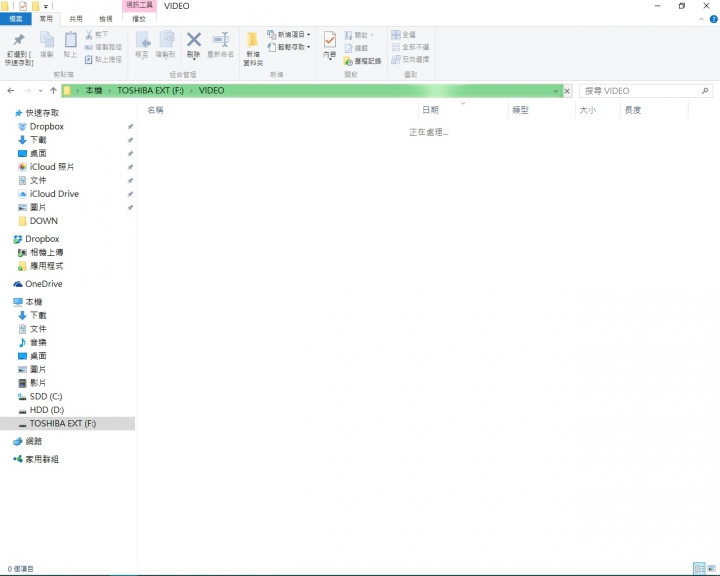Create a New folder
This screenshot has width=720, height=576.
pos(253,49)
